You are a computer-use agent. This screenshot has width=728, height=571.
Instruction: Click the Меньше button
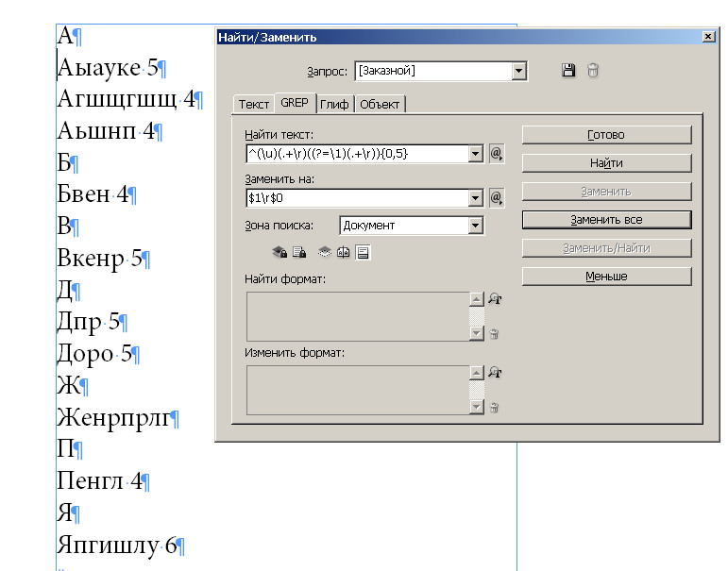[x=606, y=277]
